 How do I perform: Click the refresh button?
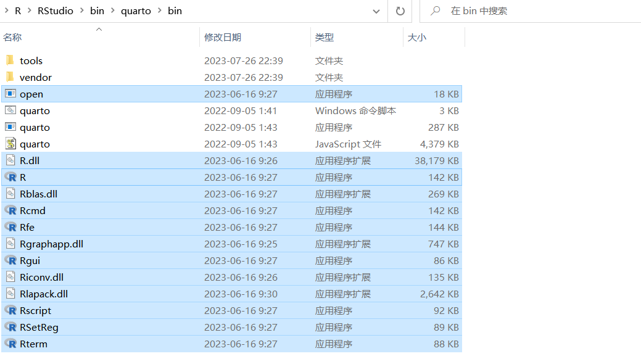click(400, 10)
